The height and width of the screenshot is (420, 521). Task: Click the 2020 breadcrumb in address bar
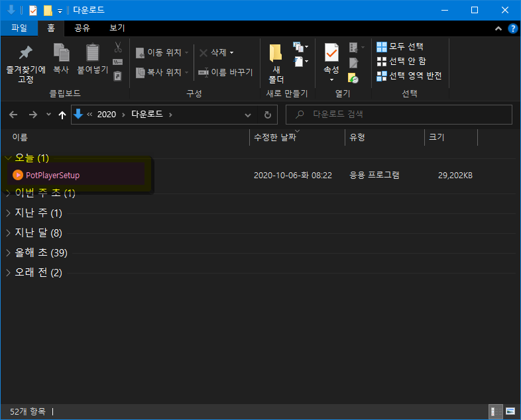click(107, 115)
